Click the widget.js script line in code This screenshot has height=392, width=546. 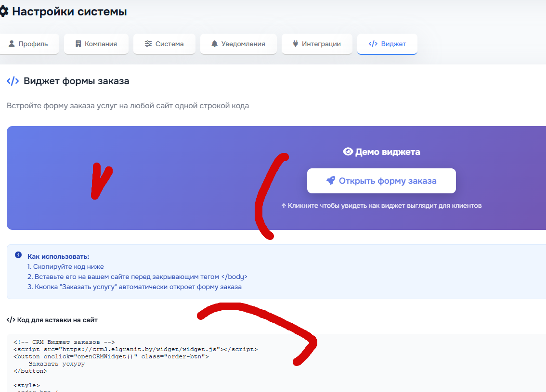pyautogui.click(x=135, y=349)
